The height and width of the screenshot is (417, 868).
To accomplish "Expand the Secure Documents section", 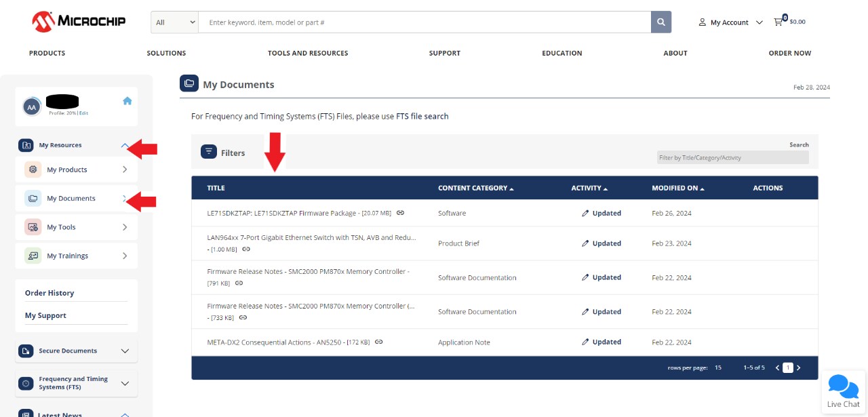I will click(125, 351).
